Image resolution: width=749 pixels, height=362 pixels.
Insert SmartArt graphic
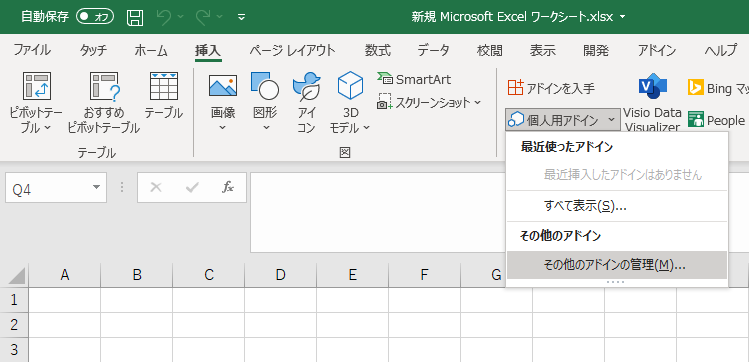[x=414, y=79]
